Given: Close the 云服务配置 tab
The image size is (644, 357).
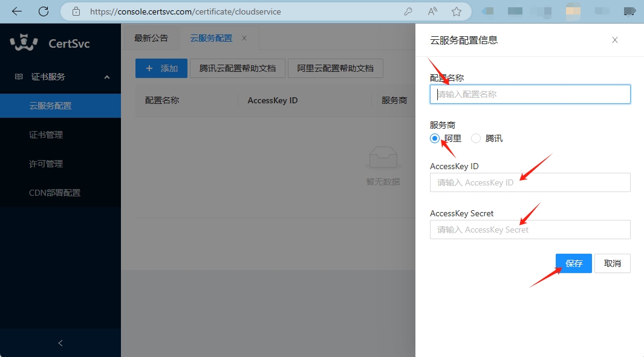Looking at the screenshot, I should pyautogui.click(x=244, y=37).
